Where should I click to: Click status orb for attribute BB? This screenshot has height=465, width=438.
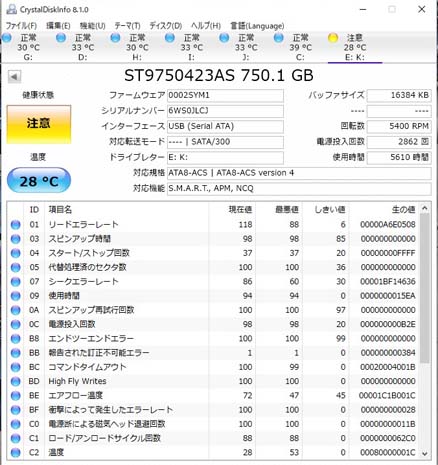coord(15,353)
